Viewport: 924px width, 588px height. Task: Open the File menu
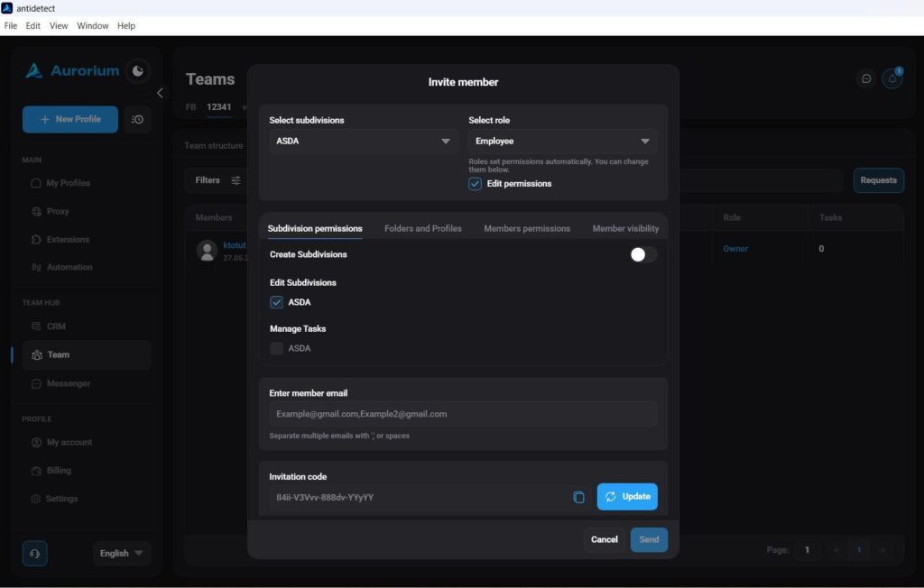(11, 26)
